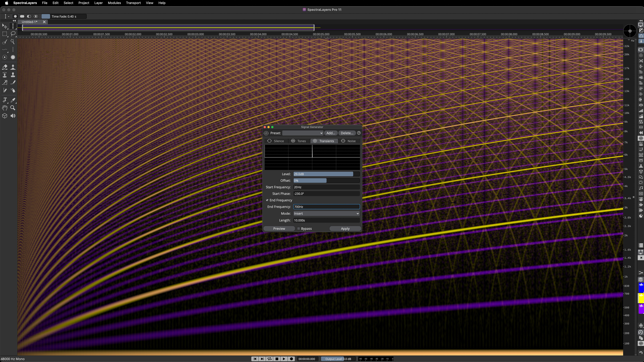Open Signal Generator help question mark
This screenshot has height=362, width=644.
pyautogui.click(x=359, y=133)
